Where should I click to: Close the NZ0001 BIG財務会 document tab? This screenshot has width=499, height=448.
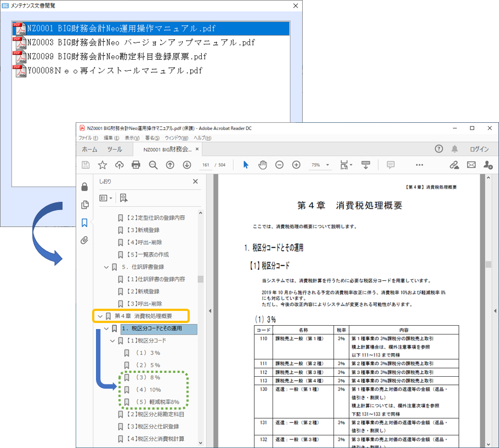[x=197, y=149]
